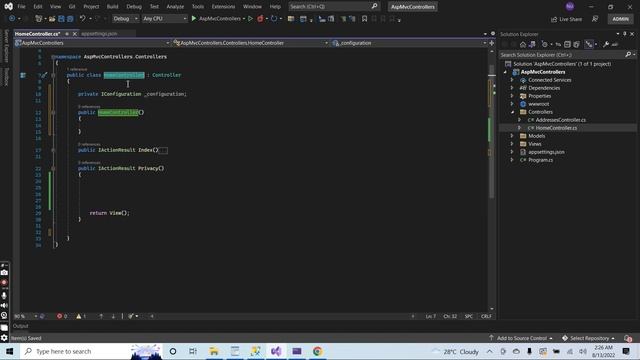Click Show All Files icon in Solution Explorer
The width and height of the screenshot is (640, 360).
coord(576,44)
